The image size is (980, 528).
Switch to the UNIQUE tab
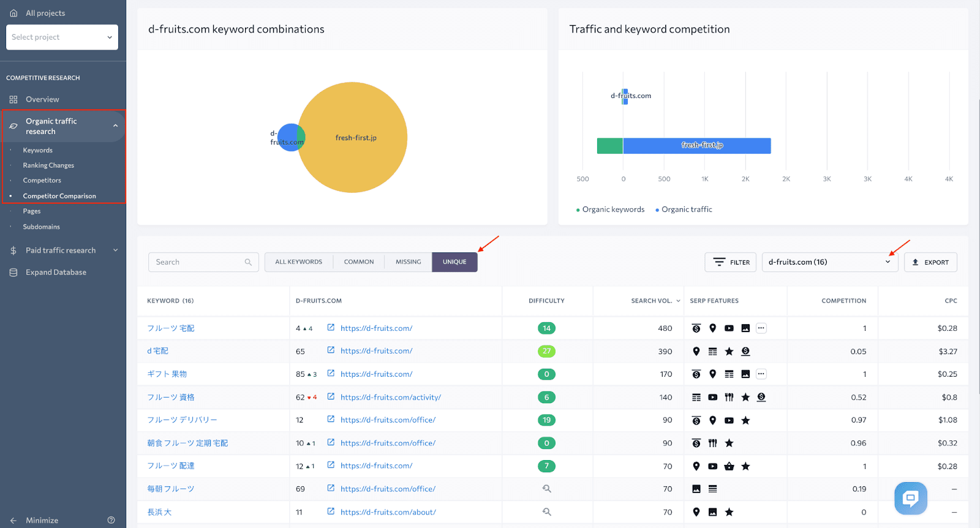pyautogui.click(x=454, y=262)
